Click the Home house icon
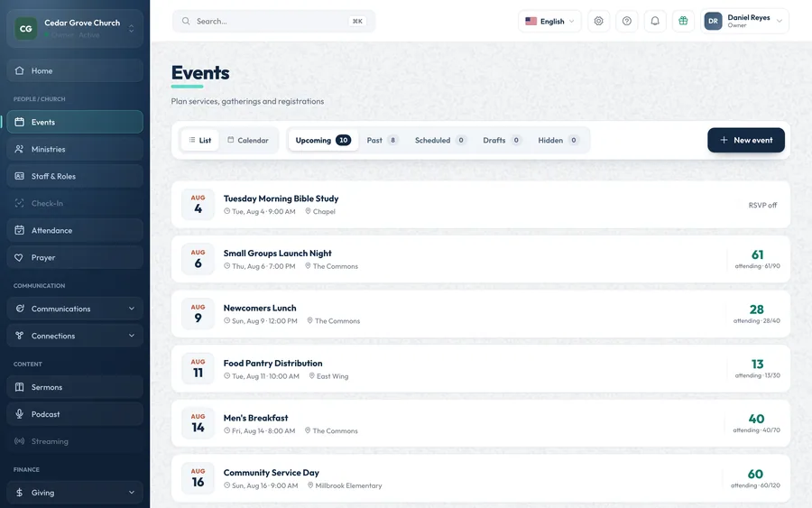812x508 pixels. (x=19, y=70)
